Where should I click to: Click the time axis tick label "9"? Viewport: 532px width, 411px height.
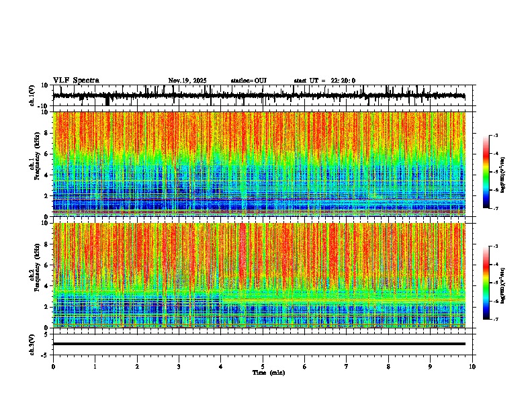[430, 367]
